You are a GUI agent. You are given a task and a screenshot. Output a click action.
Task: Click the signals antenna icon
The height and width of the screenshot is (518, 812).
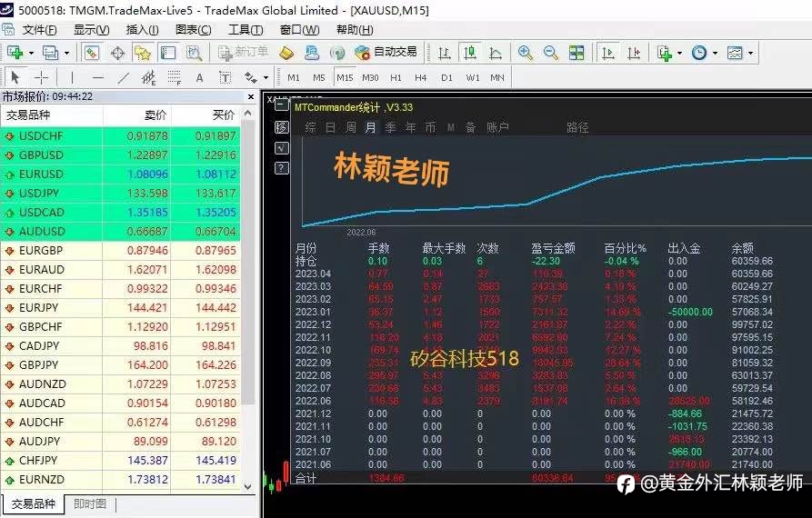[337, 53]
